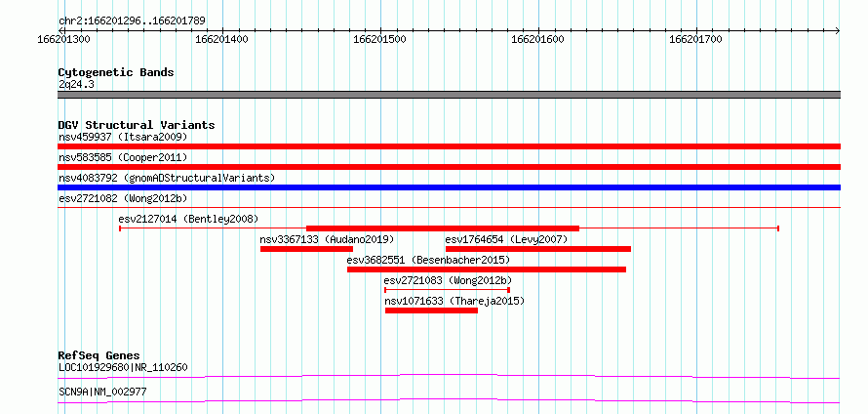Click the nsv583585 (Cooper2011) red variant bar
868x414 pixels.
tap(449, 167)
